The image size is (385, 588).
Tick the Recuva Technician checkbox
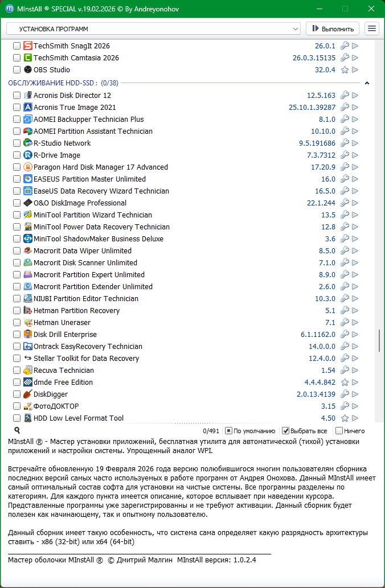(17, 371)
